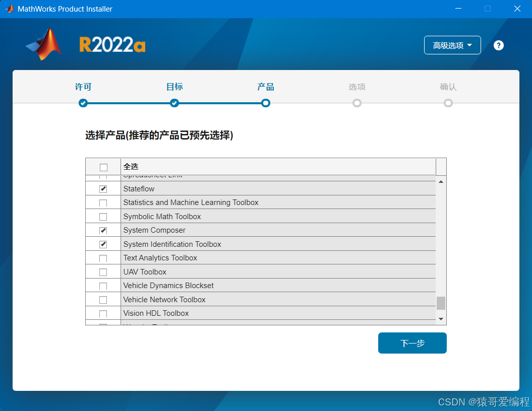
Task: Check the Text Analytics Toolbox checkbox
Action: 103,258
